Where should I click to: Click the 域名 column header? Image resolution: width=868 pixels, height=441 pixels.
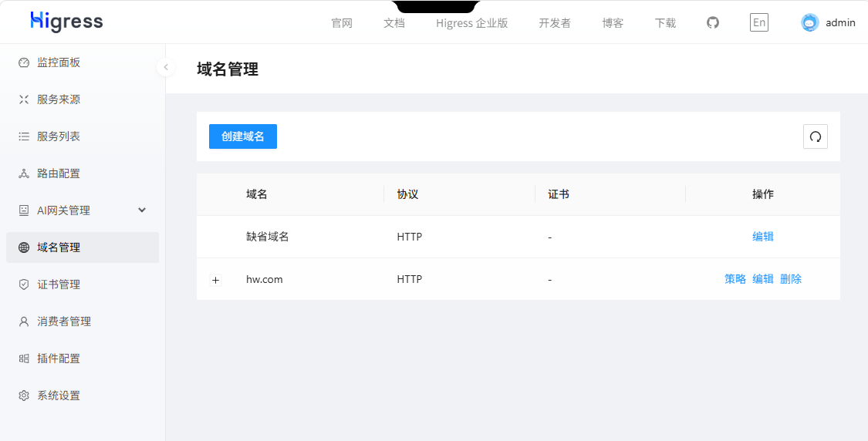click(257, 194)
